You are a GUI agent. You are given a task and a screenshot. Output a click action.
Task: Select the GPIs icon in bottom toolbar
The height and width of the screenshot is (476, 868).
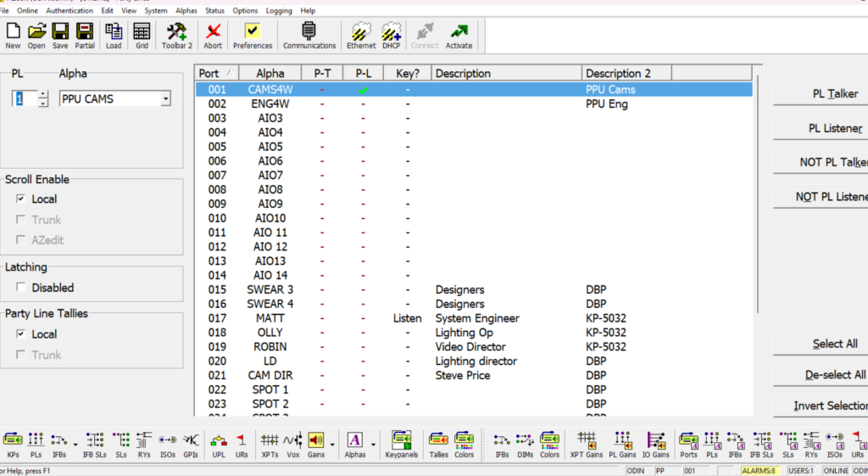tap(191, 444)
